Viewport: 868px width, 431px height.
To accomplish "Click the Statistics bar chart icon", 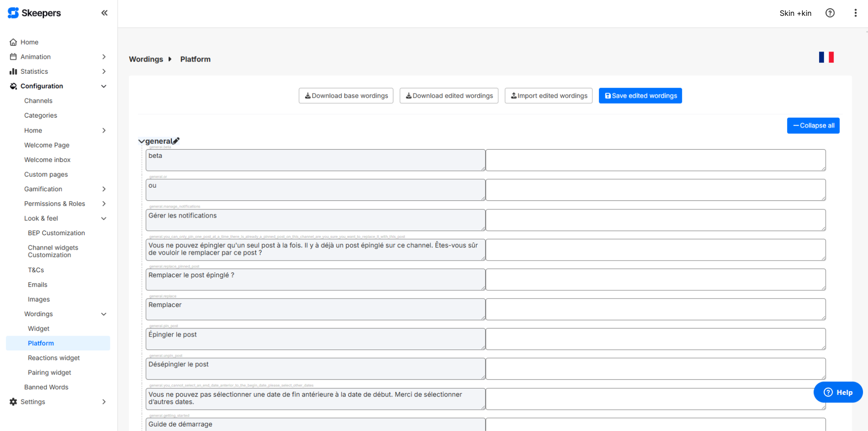I will (13, 71).
